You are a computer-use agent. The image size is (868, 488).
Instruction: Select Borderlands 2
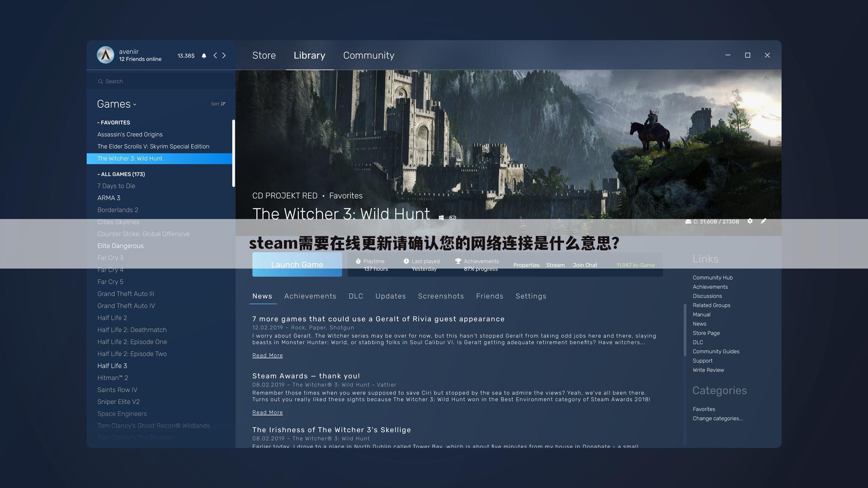tap(117, 210)
